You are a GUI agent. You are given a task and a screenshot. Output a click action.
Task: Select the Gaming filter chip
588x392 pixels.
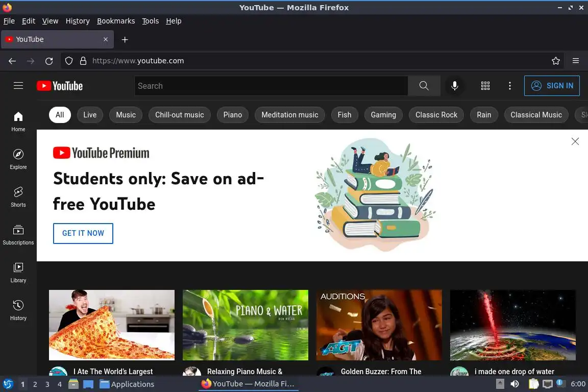click(x=383, y=115)
